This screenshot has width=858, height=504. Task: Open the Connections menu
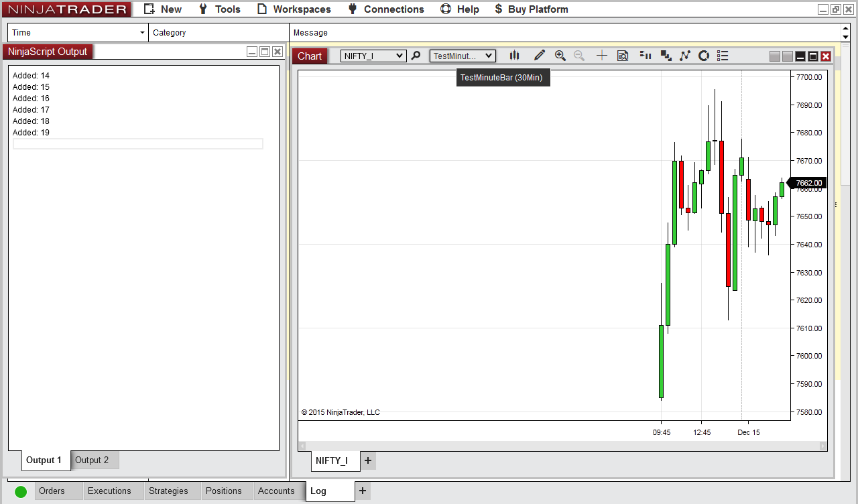[386, 9]
